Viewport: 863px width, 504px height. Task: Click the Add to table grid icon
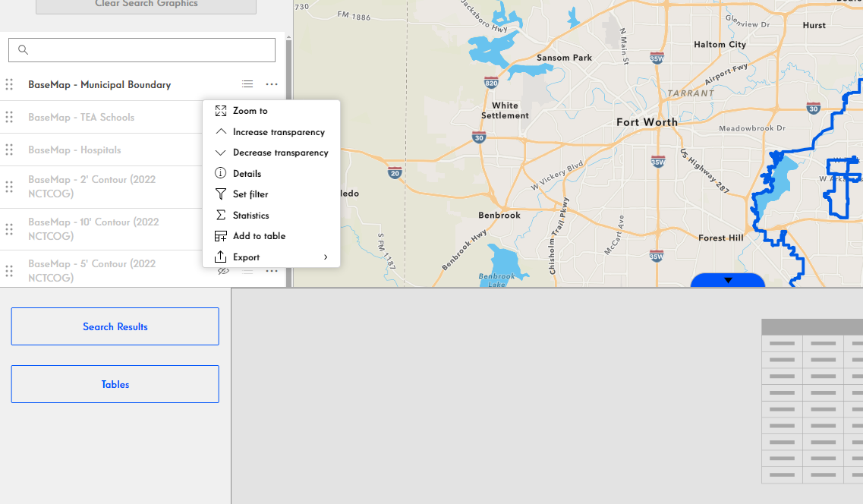tap(220, 235)
